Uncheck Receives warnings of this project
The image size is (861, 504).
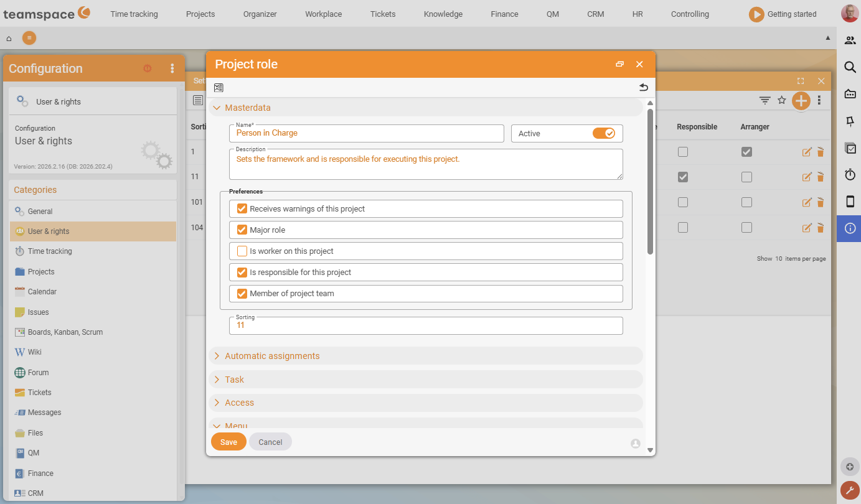[x=242, y=208]
